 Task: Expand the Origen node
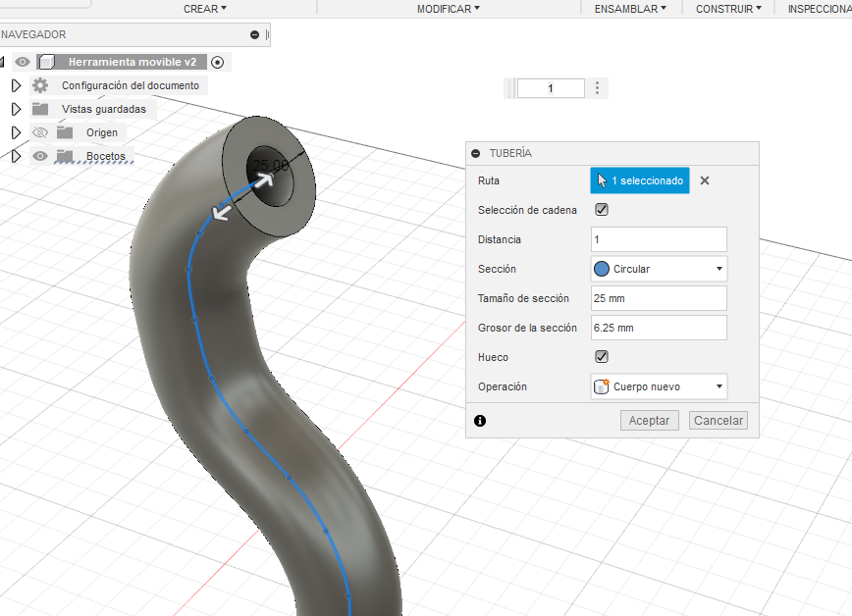[17, 132]
